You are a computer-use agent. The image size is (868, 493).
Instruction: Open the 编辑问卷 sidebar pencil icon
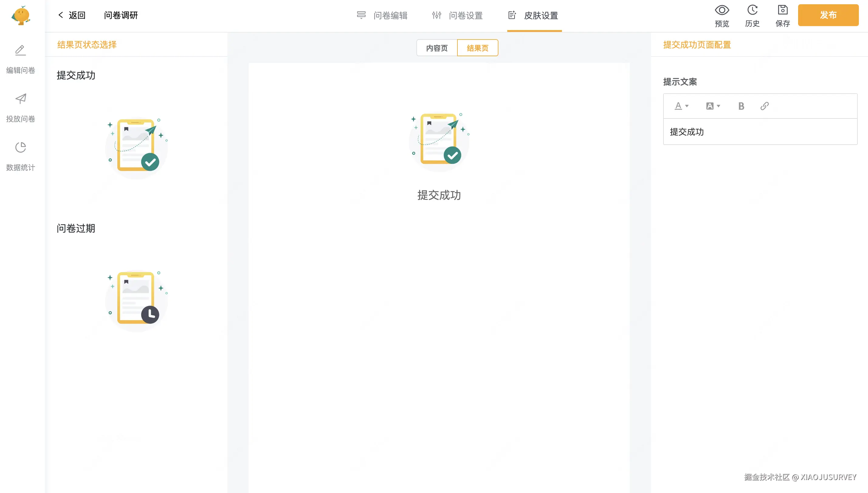point(20,50)
